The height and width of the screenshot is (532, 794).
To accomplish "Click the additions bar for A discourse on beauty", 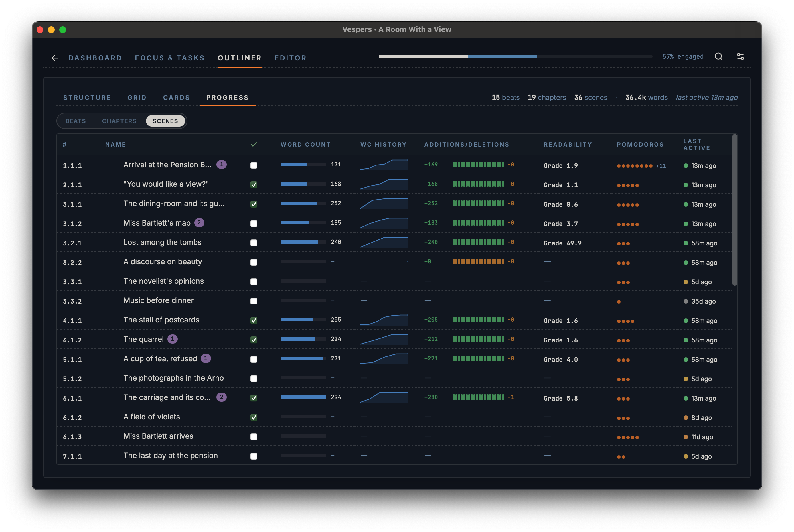I will (478, 262).
